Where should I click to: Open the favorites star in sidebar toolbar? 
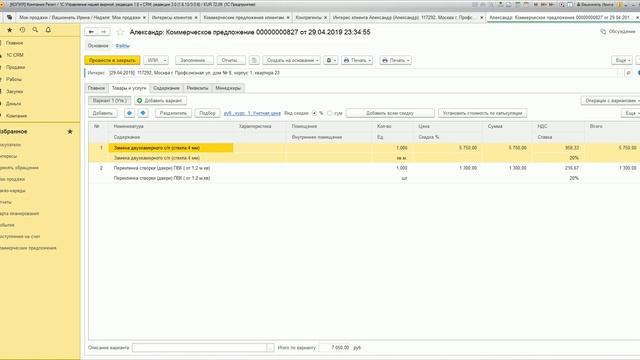10,30
